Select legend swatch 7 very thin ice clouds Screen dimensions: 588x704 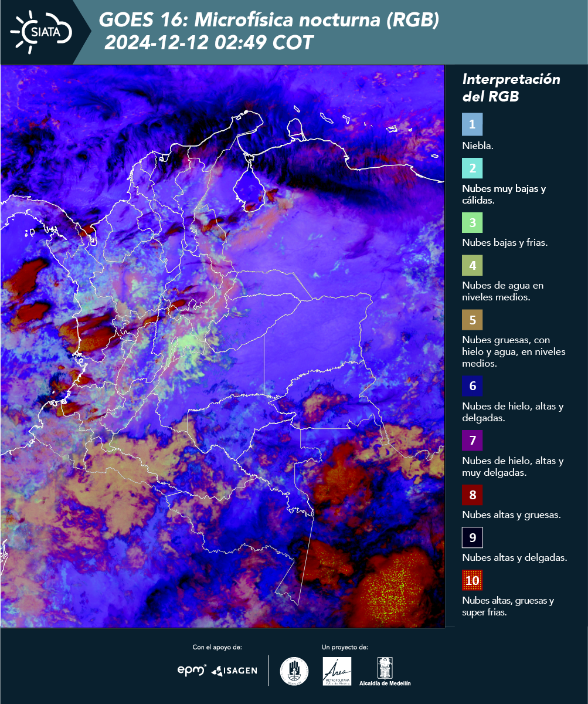point(472,440)
